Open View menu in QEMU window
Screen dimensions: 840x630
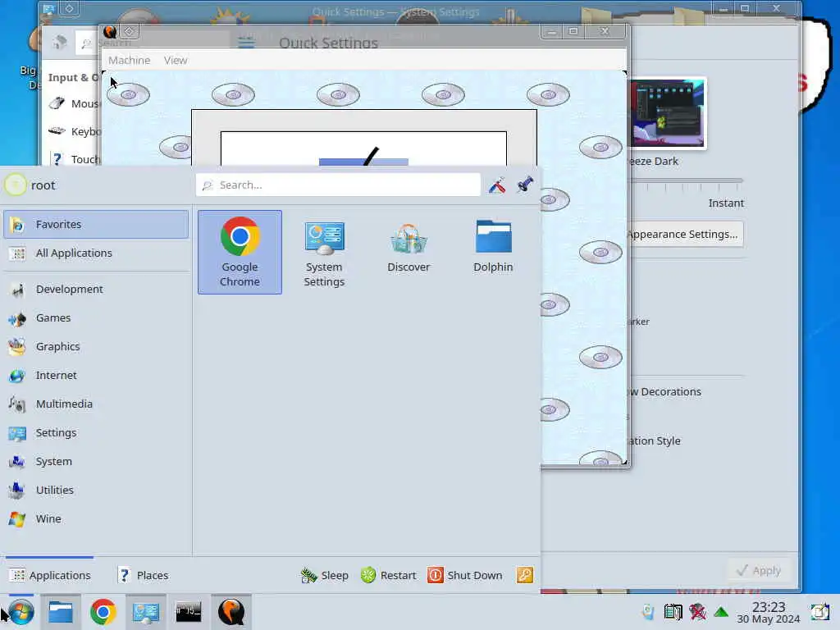pos(176,60)
